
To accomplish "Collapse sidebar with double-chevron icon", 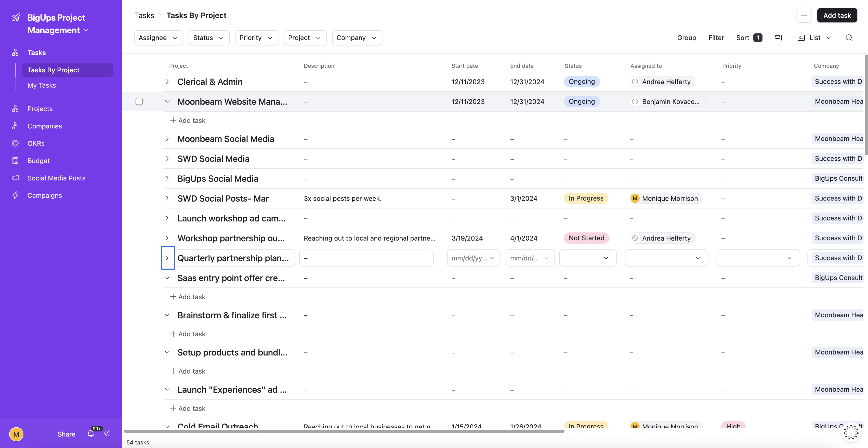I will [107, 433].
